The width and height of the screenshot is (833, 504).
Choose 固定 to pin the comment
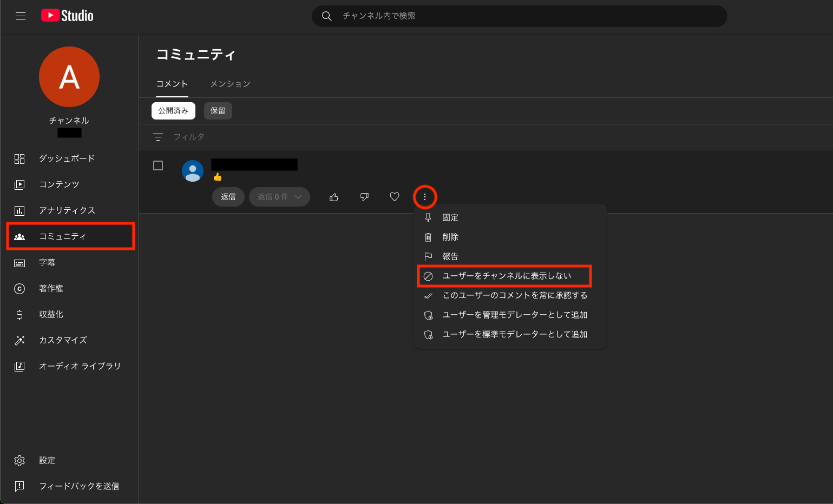click(x=510, y=217)
